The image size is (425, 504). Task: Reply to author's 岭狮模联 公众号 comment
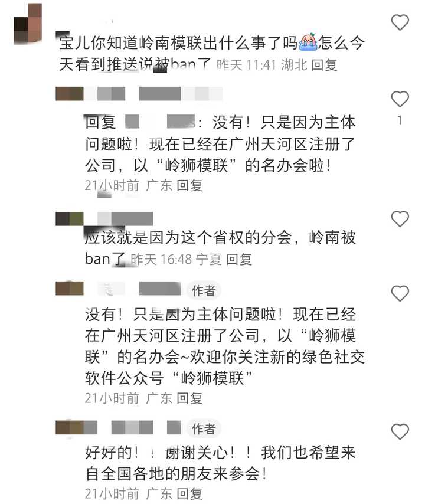click(x=189, y=398)
